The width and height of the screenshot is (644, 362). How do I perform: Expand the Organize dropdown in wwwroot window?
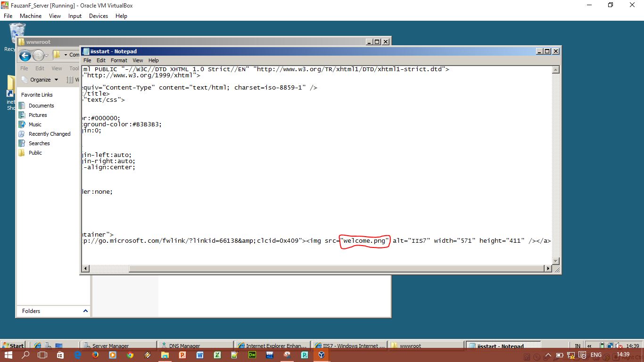click(41, 80)
